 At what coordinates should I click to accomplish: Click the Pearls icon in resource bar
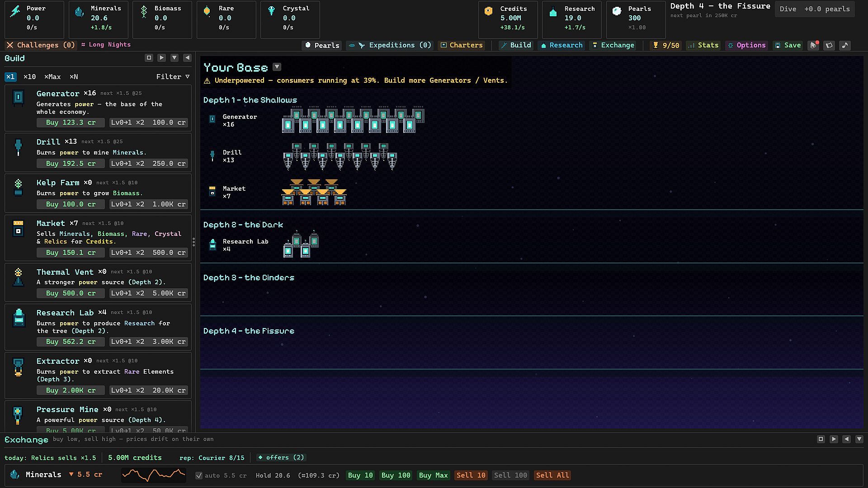click(617, 12)
